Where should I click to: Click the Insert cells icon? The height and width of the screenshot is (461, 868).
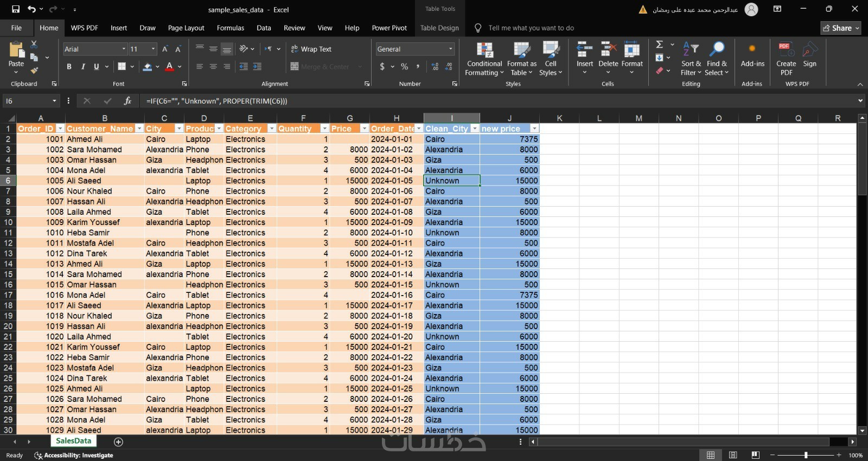[584, 50]
